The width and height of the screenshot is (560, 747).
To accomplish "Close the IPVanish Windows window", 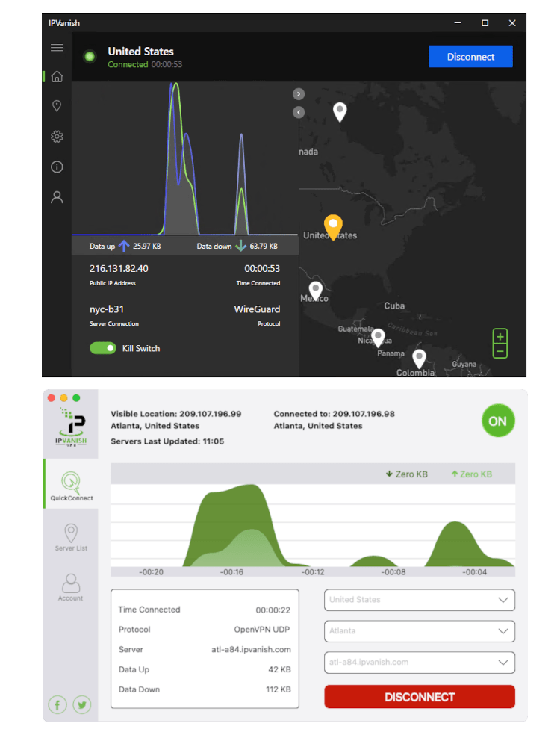I will [512, 23].
